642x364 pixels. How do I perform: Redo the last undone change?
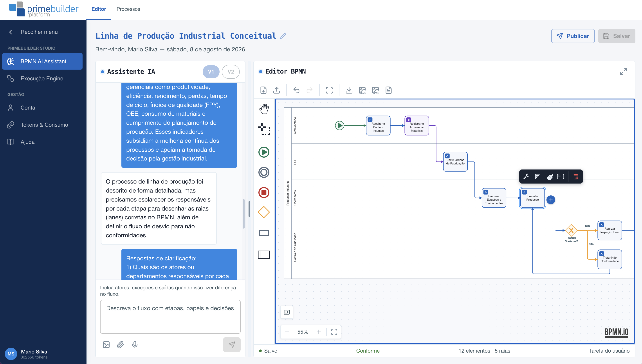pyautogui.click(x=310, y=90)
